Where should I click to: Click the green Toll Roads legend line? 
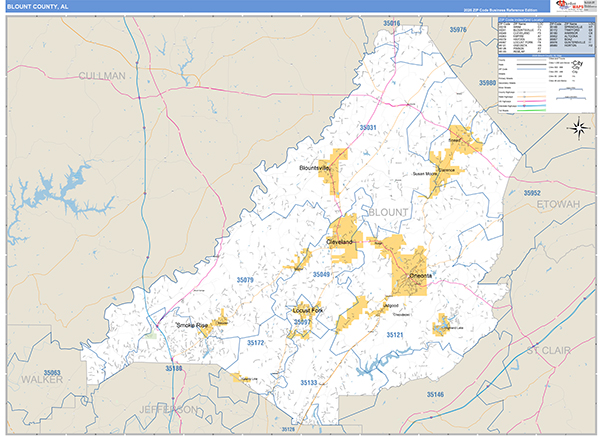(531, 111)
